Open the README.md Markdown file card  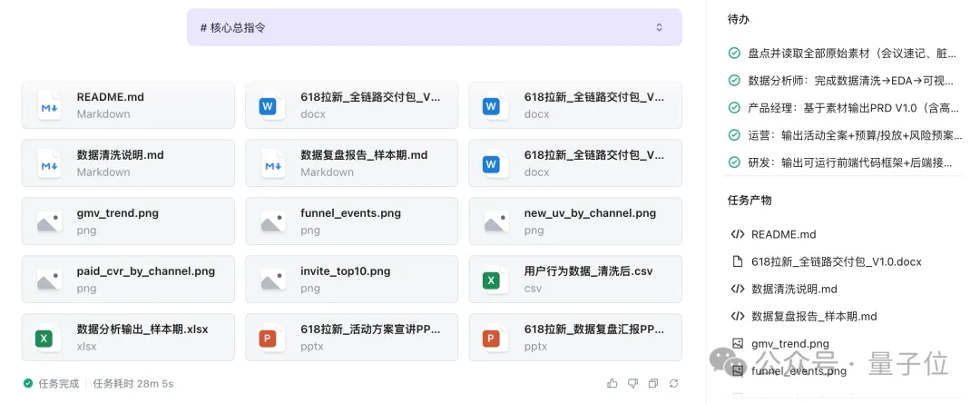(128, 105)
